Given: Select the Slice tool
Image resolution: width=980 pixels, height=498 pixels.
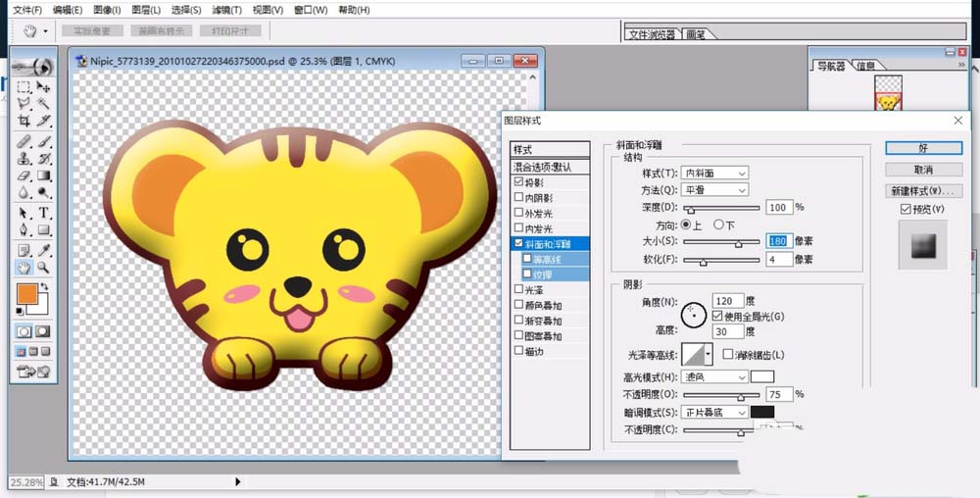Looking at the screenshot, I should (x=43, y=121).
